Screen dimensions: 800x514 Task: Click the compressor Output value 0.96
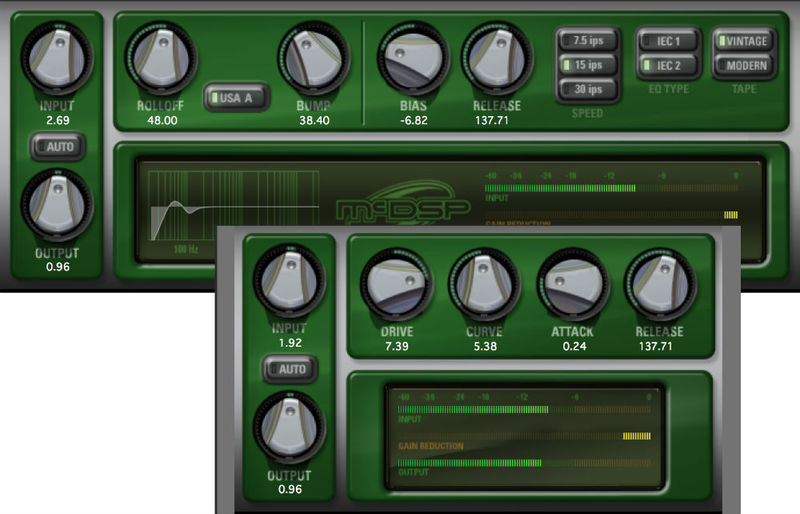(290, 489)
